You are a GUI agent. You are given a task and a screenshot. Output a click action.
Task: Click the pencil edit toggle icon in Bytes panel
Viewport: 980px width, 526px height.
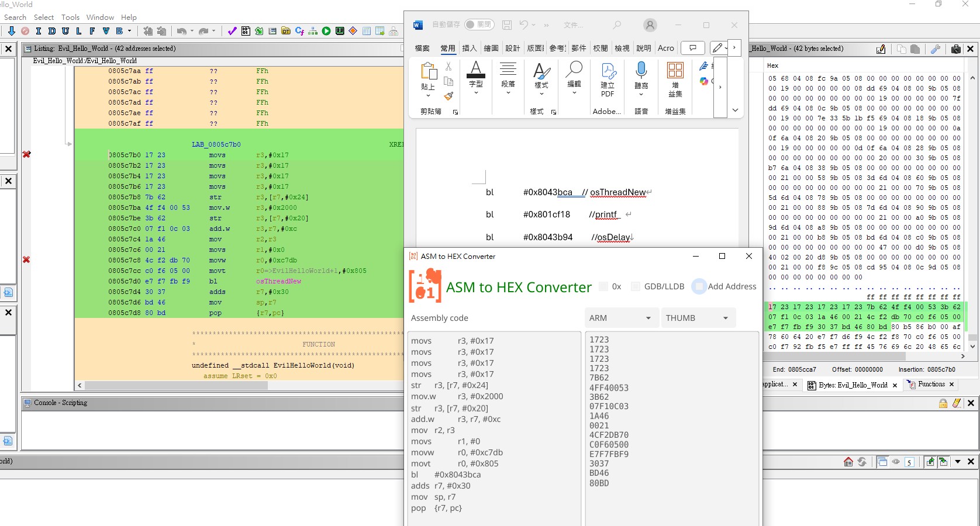point(881,49)
